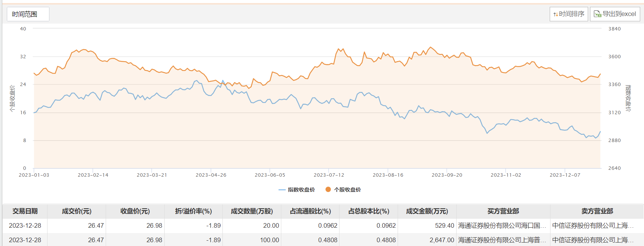Screen dimensions: 644x246
Task: Click the 2023-03-21 axis date label
Action: 152,175
